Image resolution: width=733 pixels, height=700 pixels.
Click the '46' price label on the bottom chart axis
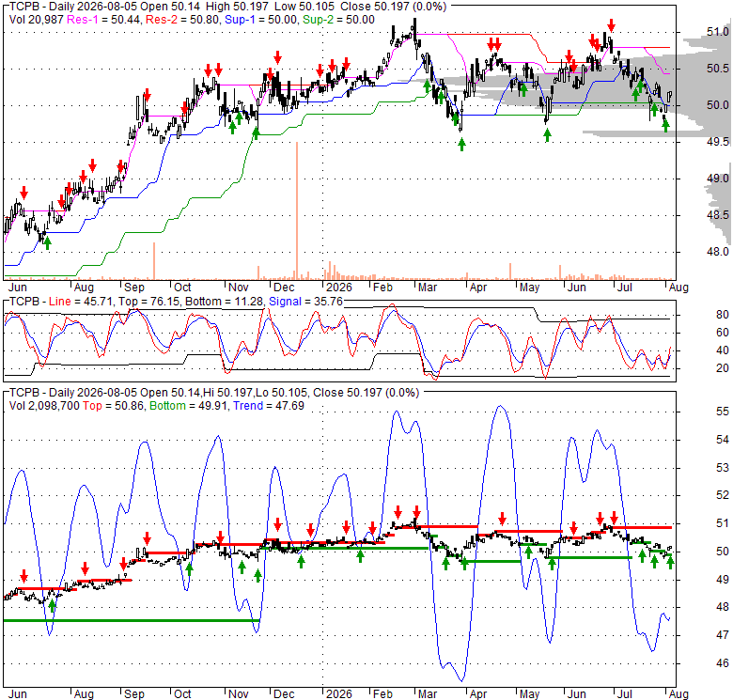coord(723,662)
